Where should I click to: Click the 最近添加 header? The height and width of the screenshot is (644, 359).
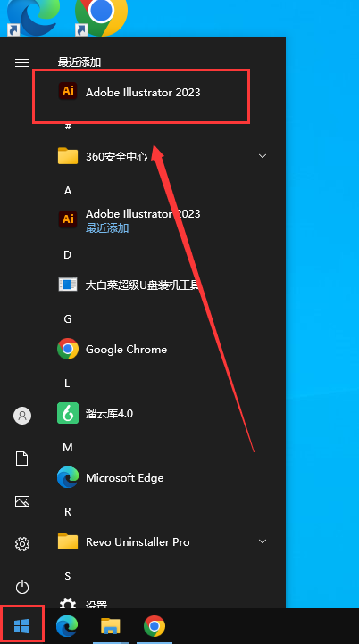79,62
